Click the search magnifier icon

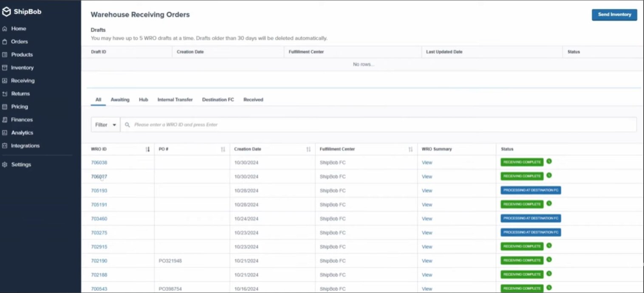pos(127,125)
